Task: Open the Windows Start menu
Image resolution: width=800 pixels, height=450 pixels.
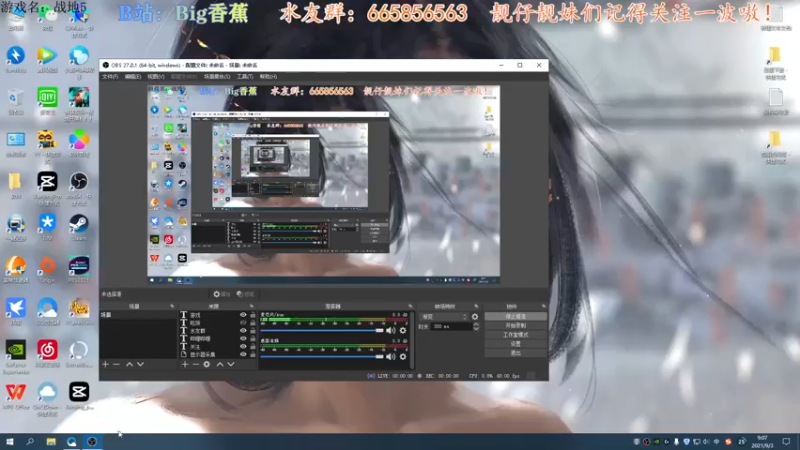Action: (x=9, y=441)
